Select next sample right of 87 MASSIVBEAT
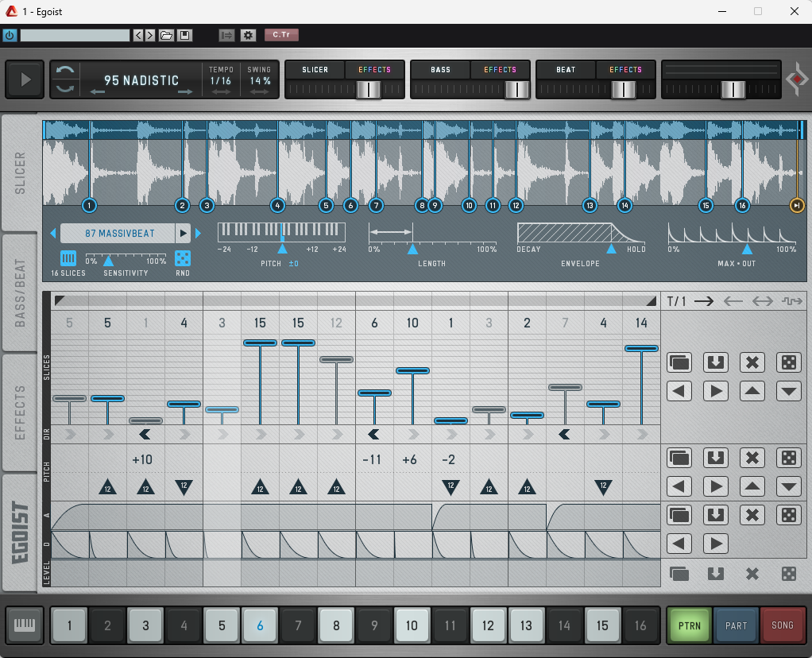This screenshot has height=658, width=812. click(198, 233)
